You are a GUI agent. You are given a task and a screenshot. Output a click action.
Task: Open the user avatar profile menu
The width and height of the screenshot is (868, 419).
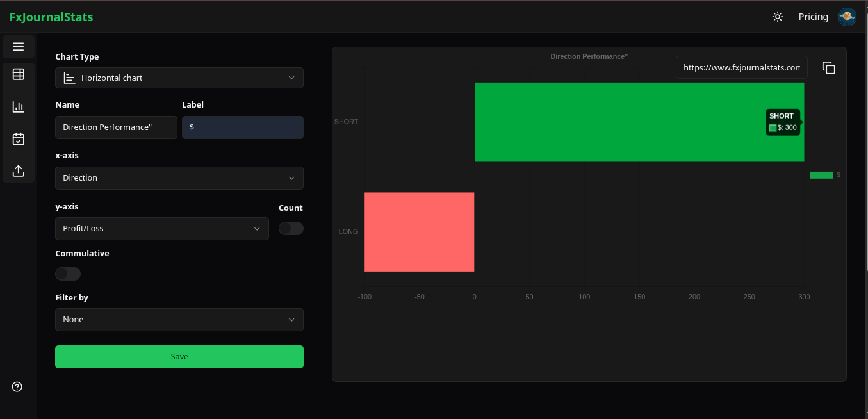[848, 17]
